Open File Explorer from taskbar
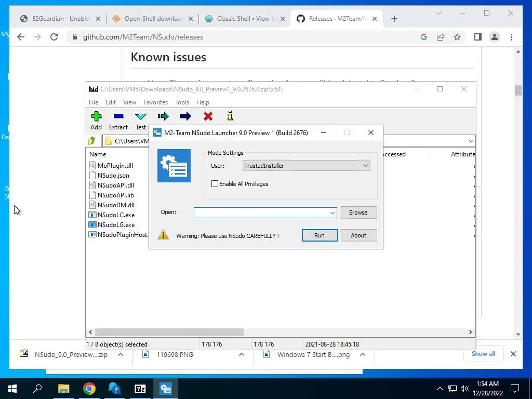This screenshot has height=399, width=532. [63, 389]
